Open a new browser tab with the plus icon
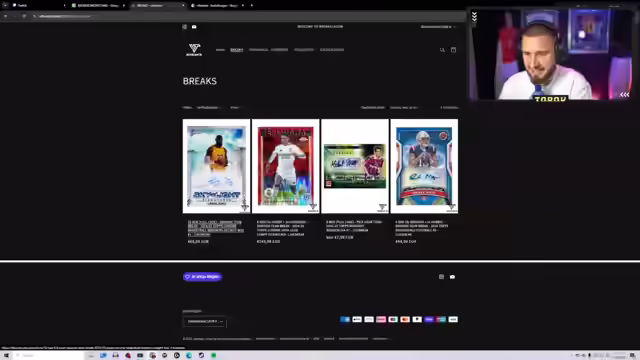This screenshot has width=640, height=360. [251, 5]
